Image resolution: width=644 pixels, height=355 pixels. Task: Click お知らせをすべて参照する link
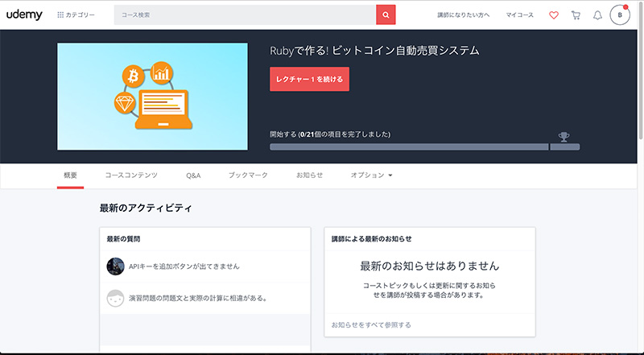(x=371, y=325)
